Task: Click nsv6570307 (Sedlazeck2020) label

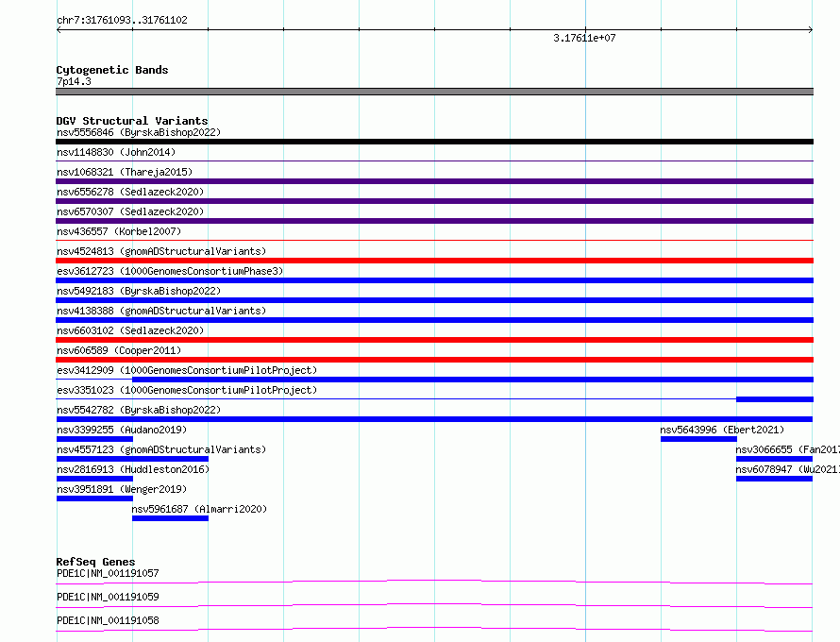Action: coord(130,211)
